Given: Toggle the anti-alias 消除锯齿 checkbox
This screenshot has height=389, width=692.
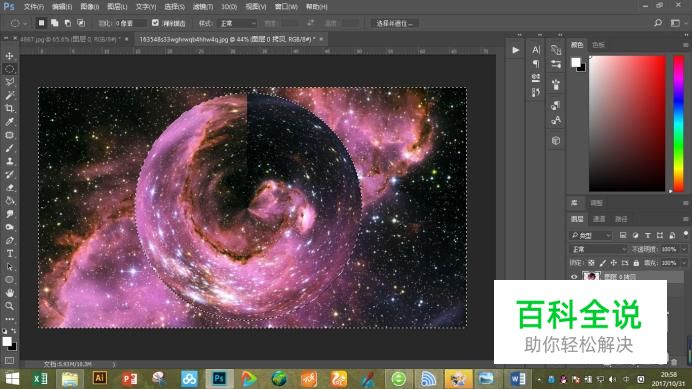Looking at the screenshot, I should [155, 23].
